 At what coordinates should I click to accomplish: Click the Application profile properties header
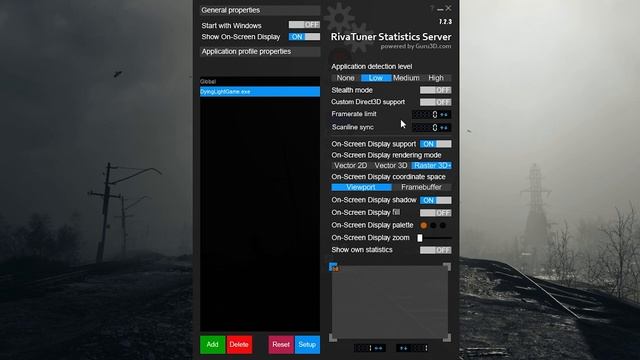click(x=260, y=51)
